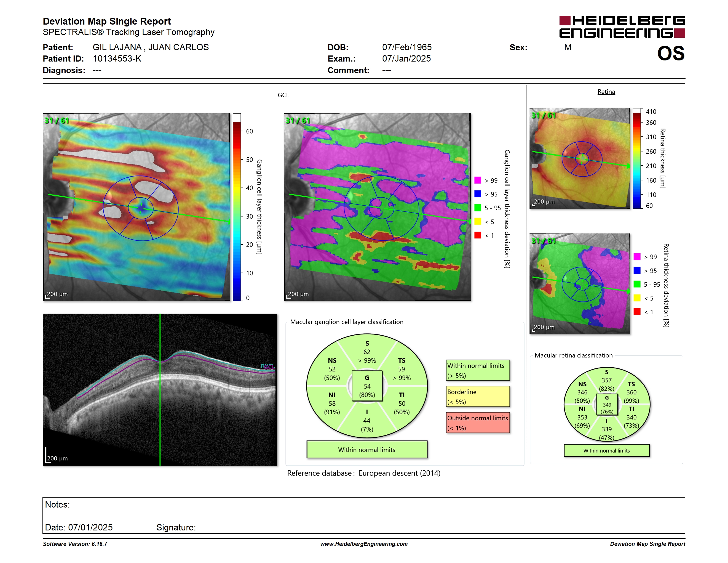
Task: Select the retina TI sector value 340
Action: (631, 418)
